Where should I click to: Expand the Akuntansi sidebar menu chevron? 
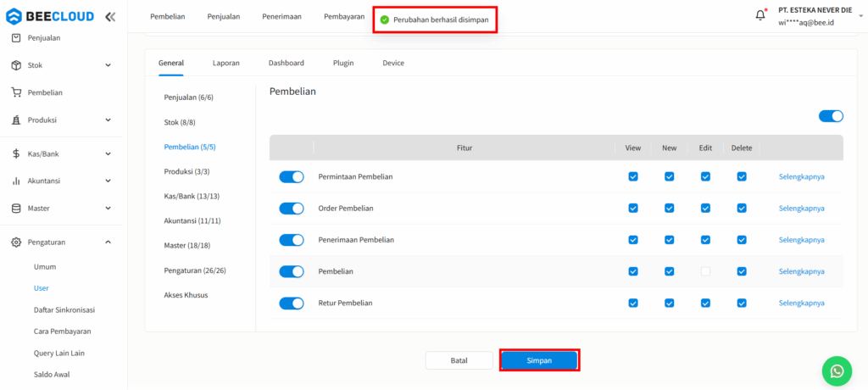[108, 181]
